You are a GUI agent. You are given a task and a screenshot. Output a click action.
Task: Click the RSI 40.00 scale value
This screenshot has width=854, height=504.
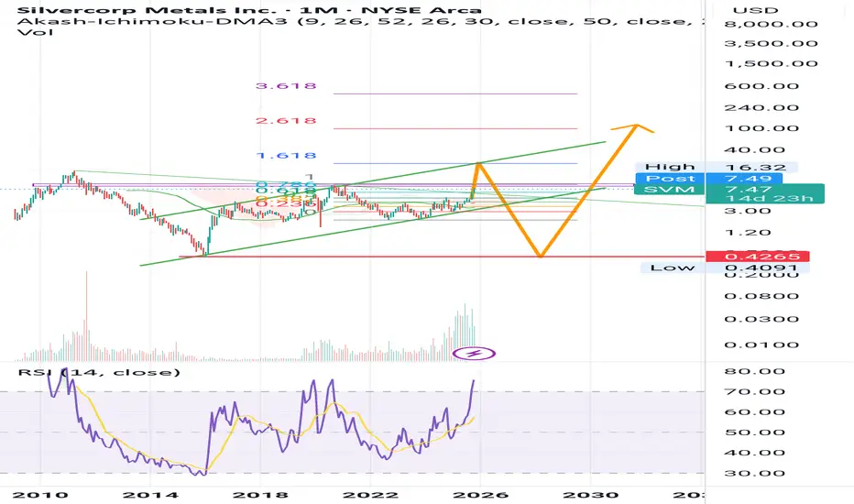(754, 453)
